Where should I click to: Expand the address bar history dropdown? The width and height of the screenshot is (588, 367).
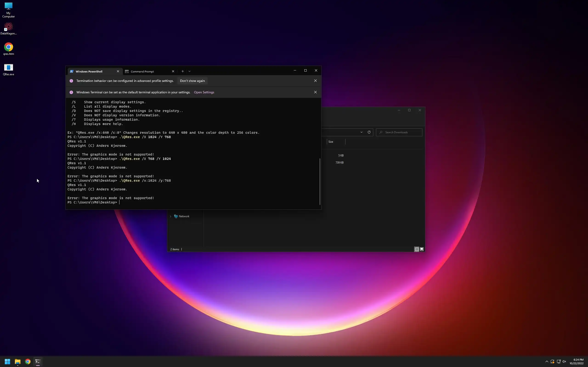361,132
